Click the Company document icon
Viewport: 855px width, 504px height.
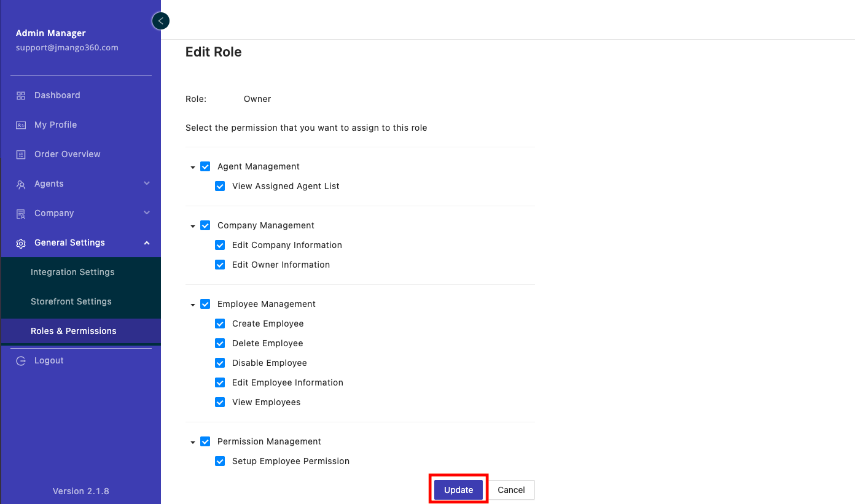coord(21,214)
